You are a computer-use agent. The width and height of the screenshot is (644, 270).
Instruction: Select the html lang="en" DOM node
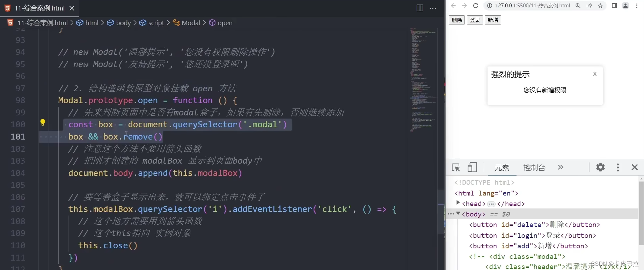pyautogui.click(x=486, y=193)
